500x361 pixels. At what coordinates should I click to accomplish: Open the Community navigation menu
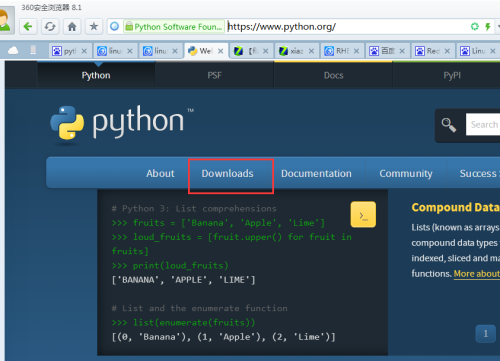pyautogui.click(x=406, y=173)
